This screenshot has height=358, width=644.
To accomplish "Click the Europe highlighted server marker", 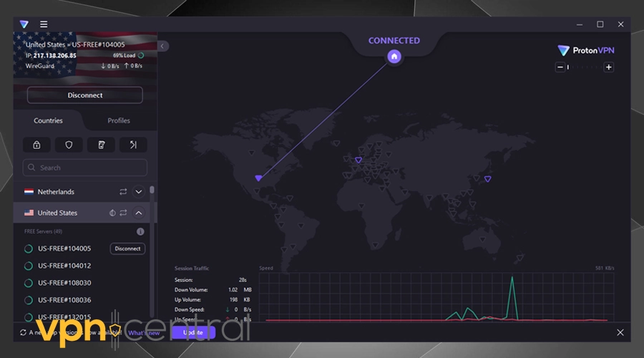I will point(358,160).
